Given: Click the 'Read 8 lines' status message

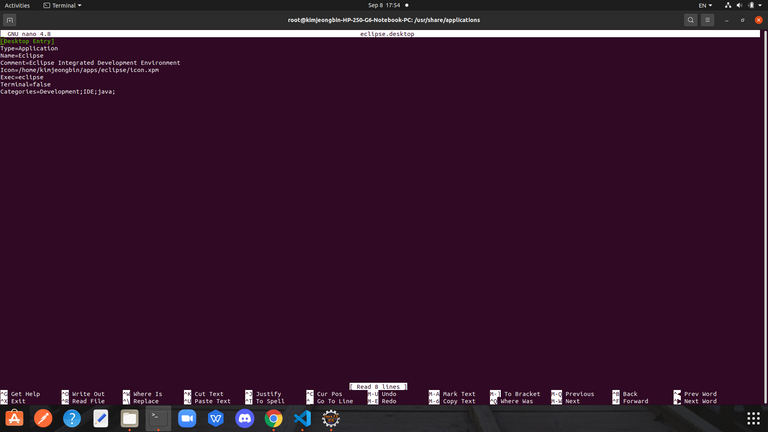Looking at the screenshot, I should 378,386.
